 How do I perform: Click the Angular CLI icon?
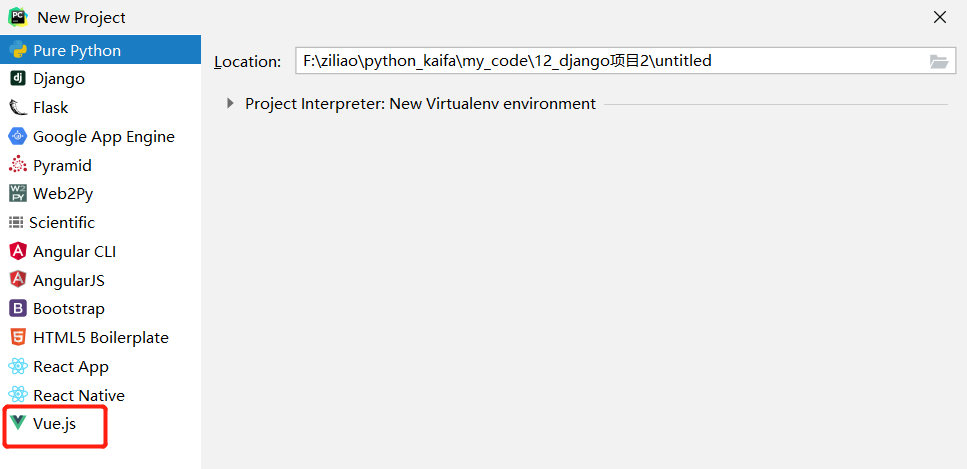pyautogui.click(x=18, y=252)
